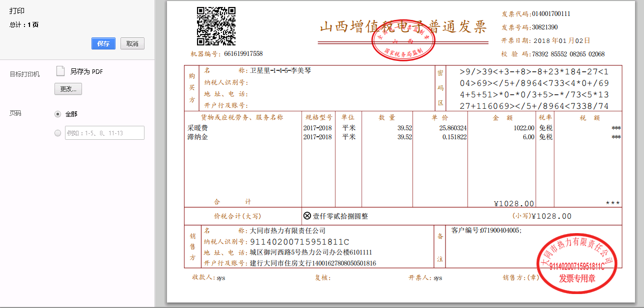Click the circled-X mark before 壹仟零贰拾捌圆整
This screenshot has width=644, height=308.
(307, 216)
